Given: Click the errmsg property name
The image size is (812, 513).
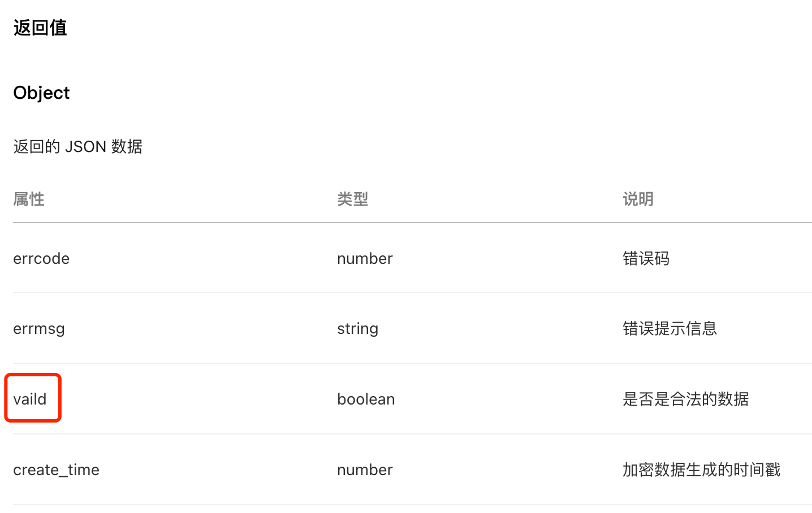Looking at the screenshot, I should [39, 329].
